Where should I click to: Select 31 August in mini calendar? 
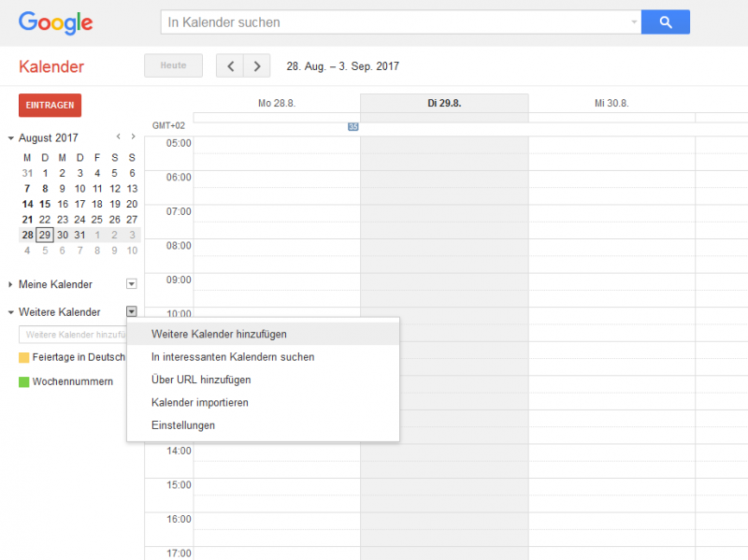point(79,235)
